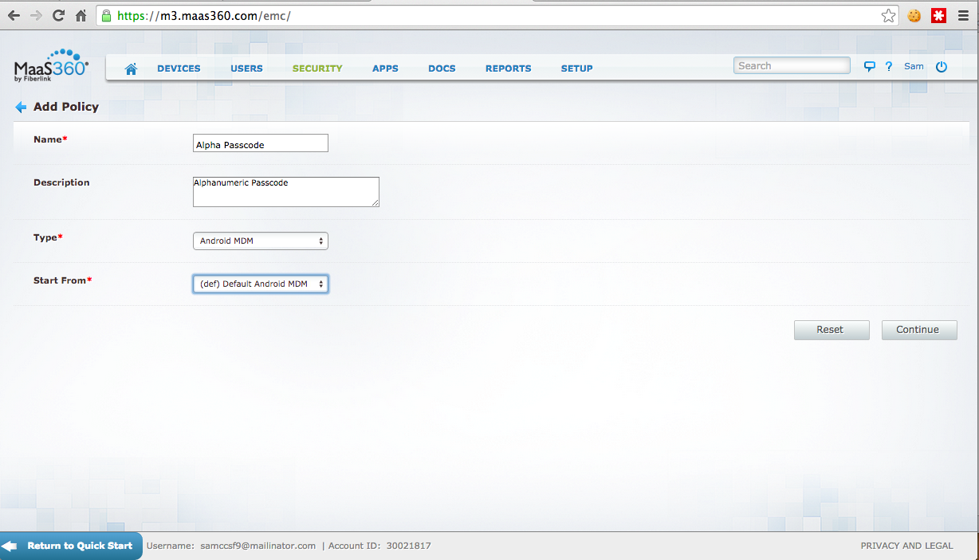Viewport: 979px width, 560px height.
Task: Click the browser forward arrow
Action: click(x=36, y=15)
